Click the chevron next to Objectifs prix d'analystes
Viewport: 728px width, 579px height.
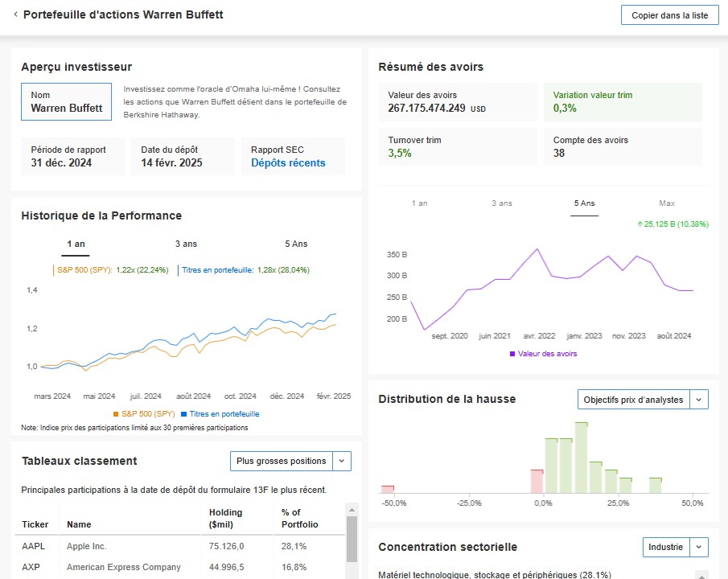pyautogui.click(x=699, y=400)
